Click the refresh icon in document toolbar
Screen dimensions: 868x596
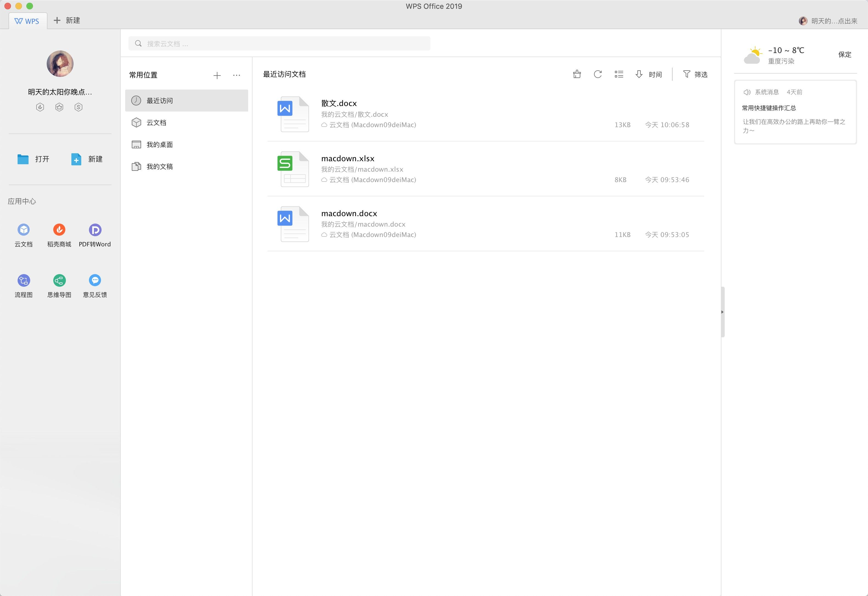(598, 74)
